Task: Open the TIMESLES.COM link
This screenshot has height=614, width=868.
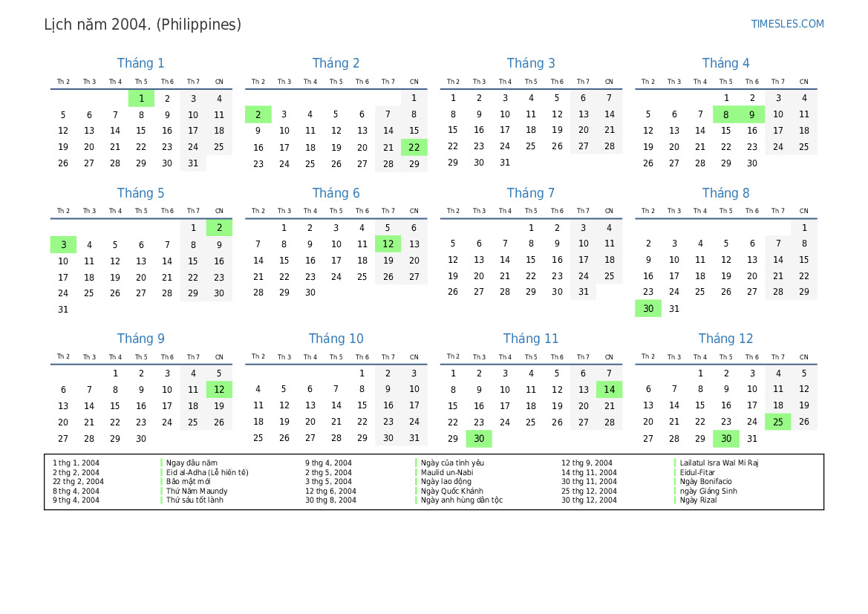Action: coord(787,24)
